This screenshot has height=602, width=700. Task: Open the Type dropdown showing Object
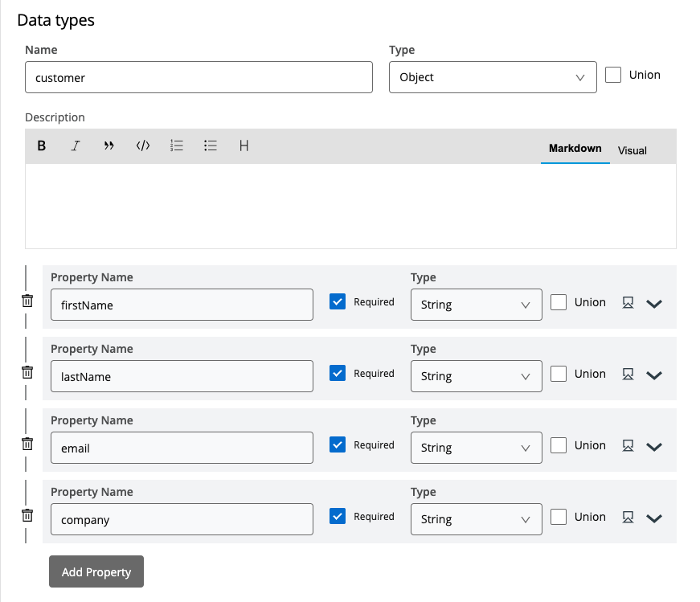coord(492,77)
